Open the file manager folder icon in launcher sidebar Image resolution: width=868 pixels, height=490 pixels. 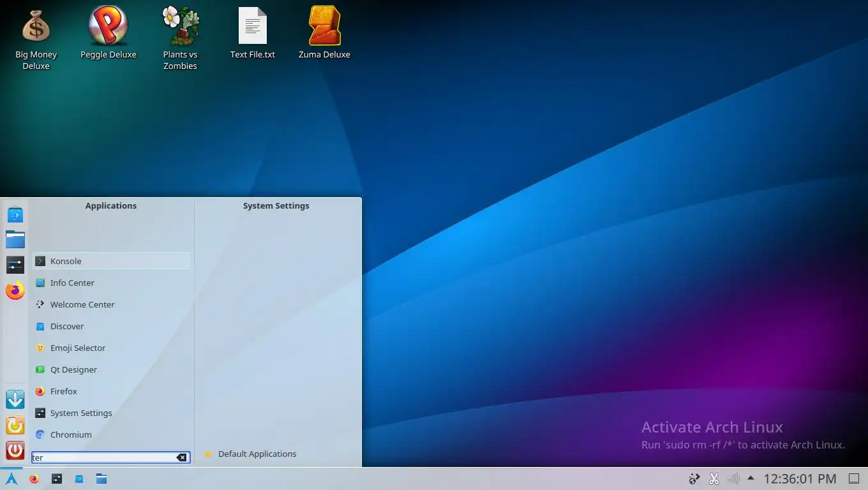(15, 240)
